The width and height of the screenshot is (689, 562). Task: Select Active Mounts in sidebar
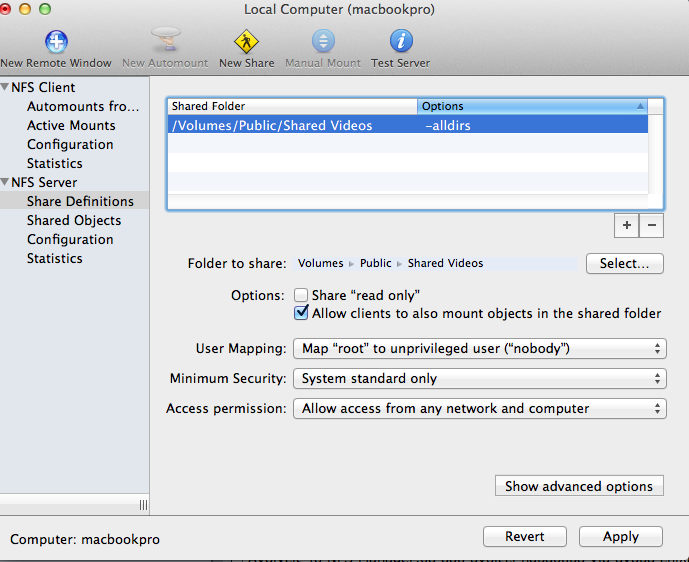coord(71,125)
